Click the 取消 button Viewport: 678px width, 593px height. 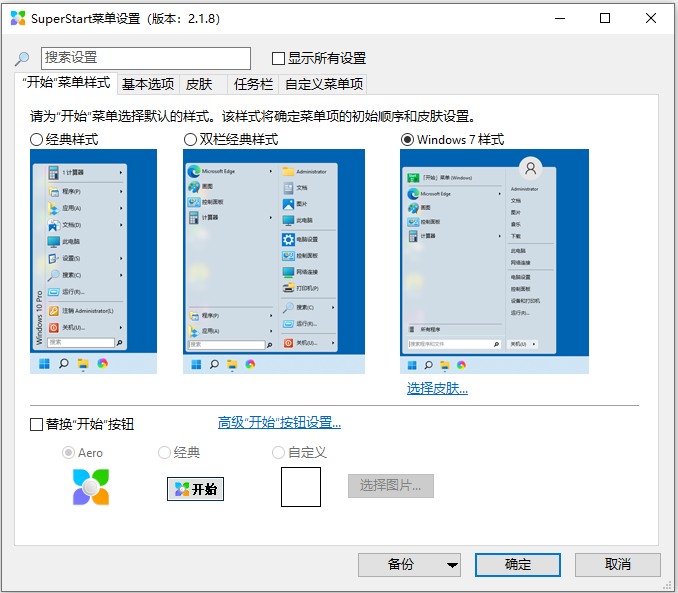[617, 565]
